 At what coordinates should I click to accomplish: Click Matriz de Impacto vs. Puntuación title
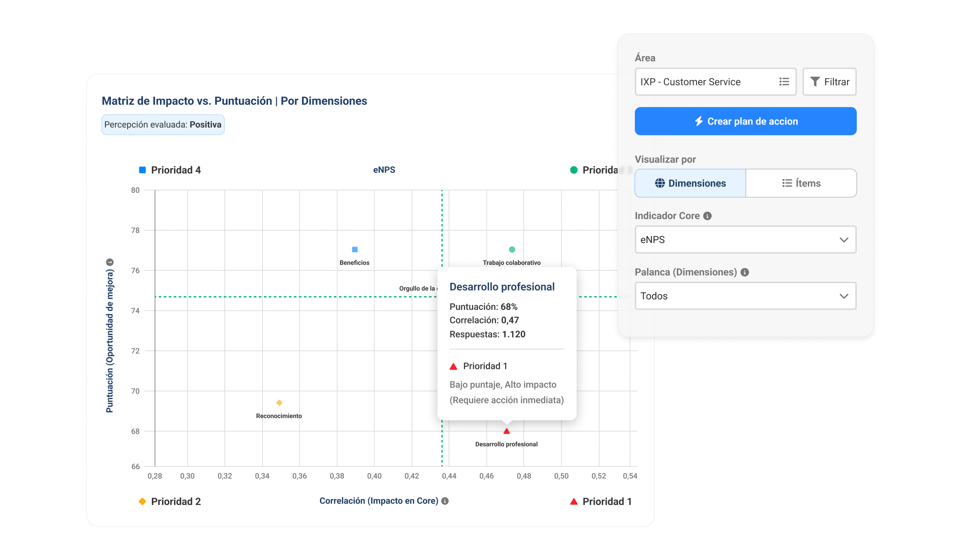click(234, 101)
